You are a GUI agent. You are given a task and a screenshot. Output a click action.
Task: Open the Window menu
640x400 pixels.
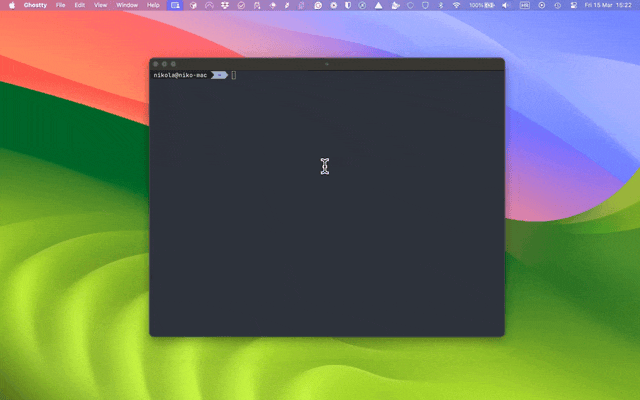127,5
